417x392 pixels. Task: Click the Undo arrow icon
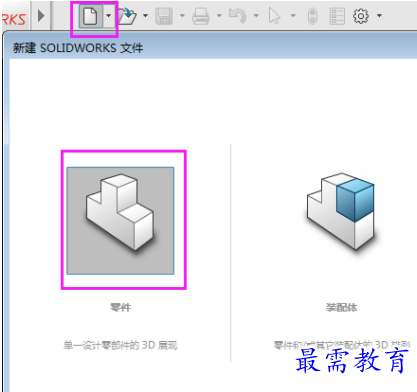[x=238, y=16]
